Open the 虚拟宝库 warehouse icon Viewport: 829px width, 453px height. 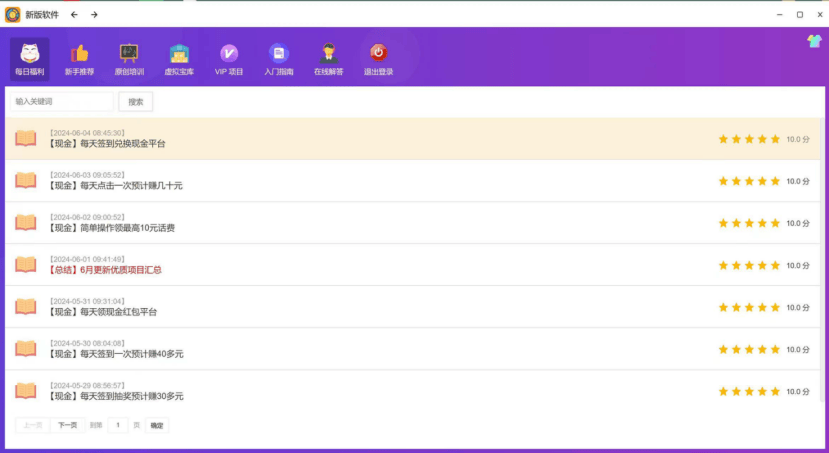click(x=179, y=54)
